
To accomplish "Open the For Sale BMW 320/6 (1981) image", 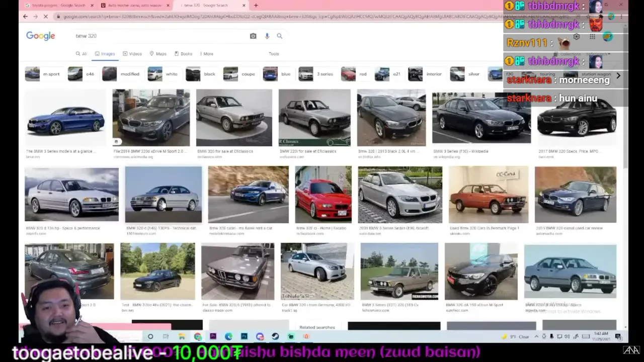I will click(x=238, y=271).
